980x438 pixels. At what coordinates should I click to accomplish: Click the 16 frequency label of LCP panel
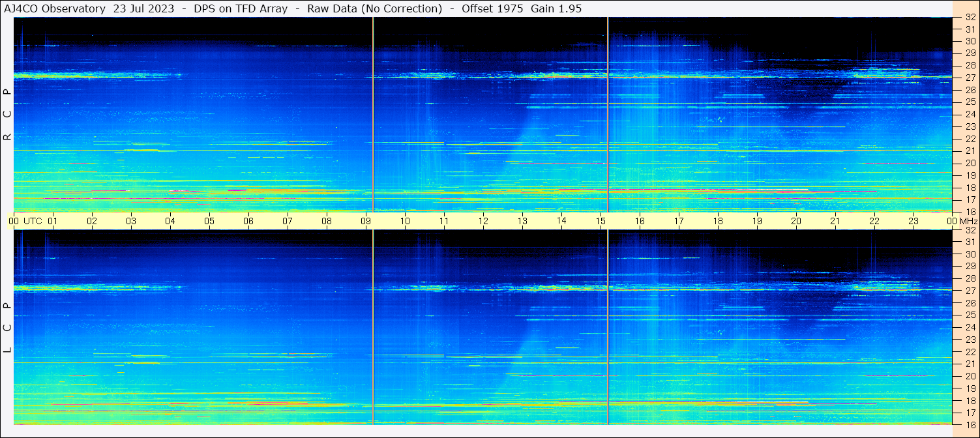tap(970, 424)
